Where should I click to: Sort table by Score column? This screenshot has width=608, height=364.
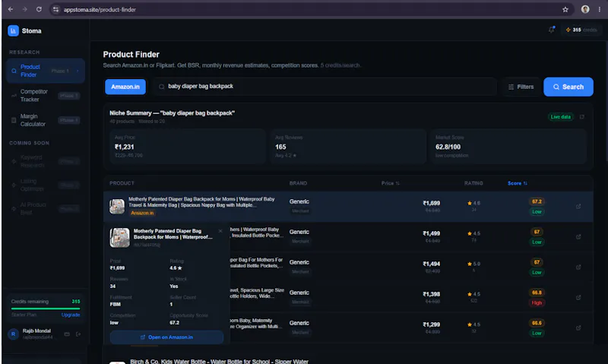pos(518,183)
